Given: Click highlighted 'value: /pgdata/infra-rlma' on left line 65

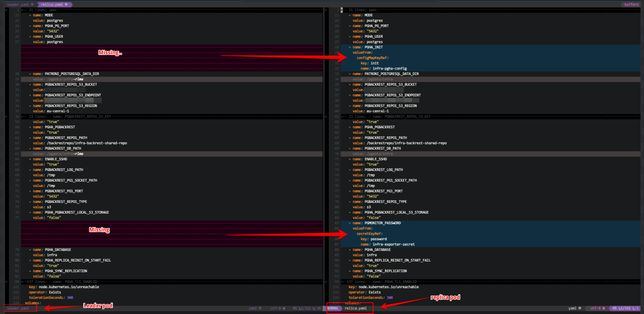Looking at the screenshot, I should [58, 154].
